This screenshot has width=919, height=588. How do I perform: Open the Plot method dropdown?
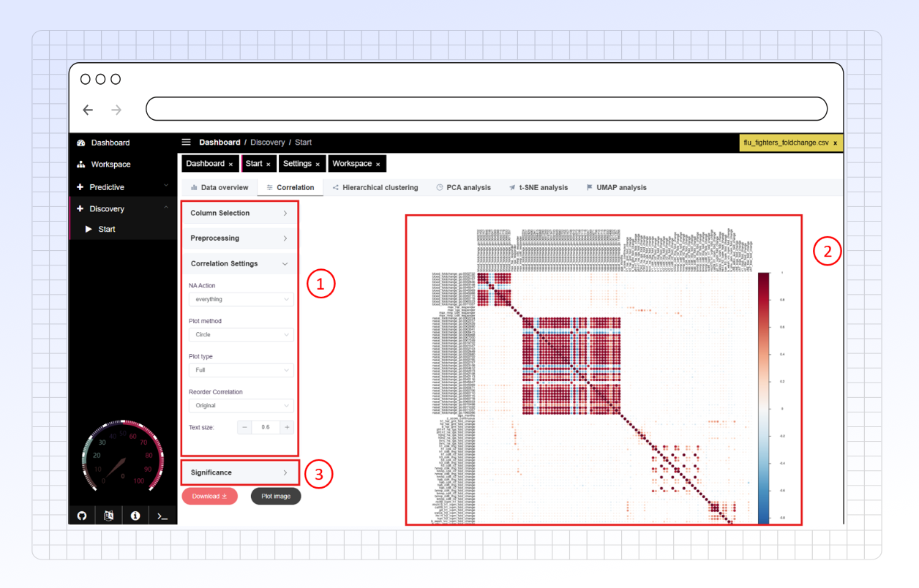241,335
